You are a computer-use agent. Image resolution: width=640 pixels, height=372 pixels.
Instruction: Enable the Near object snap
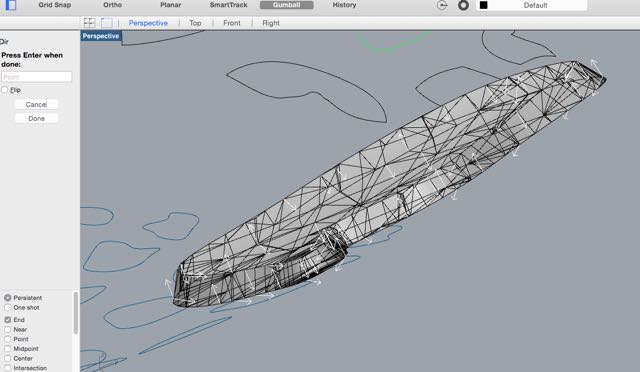click(x=8, y=330)
